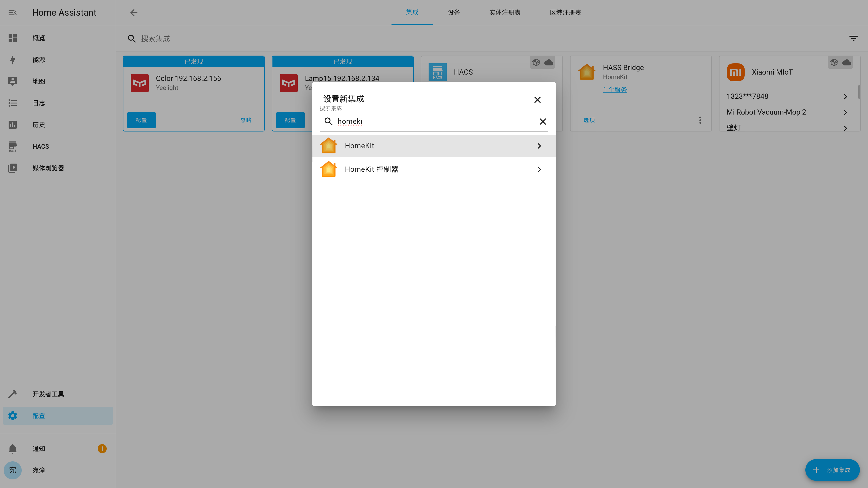868x488 pixels.
Task: Click the homeki search input field
Action: [435, 121]
